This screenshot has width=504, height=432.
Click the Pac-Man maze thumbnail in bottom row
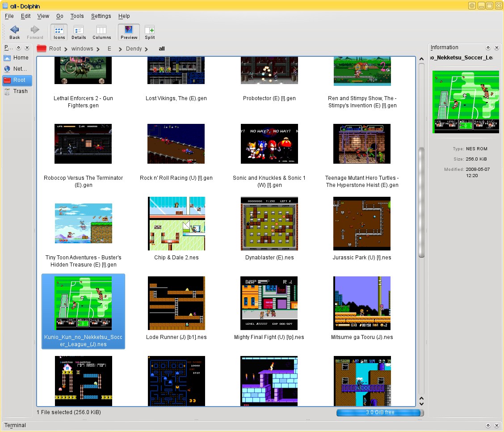point(176,381)
